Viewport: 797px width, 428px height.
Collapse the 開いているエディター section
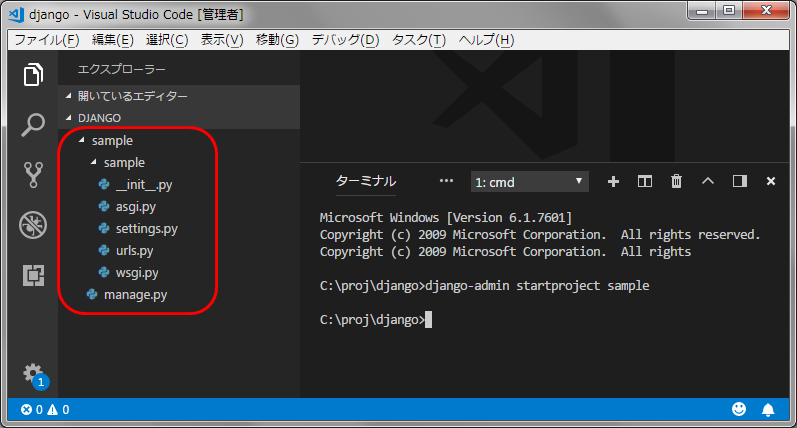(x=179, y=96)
